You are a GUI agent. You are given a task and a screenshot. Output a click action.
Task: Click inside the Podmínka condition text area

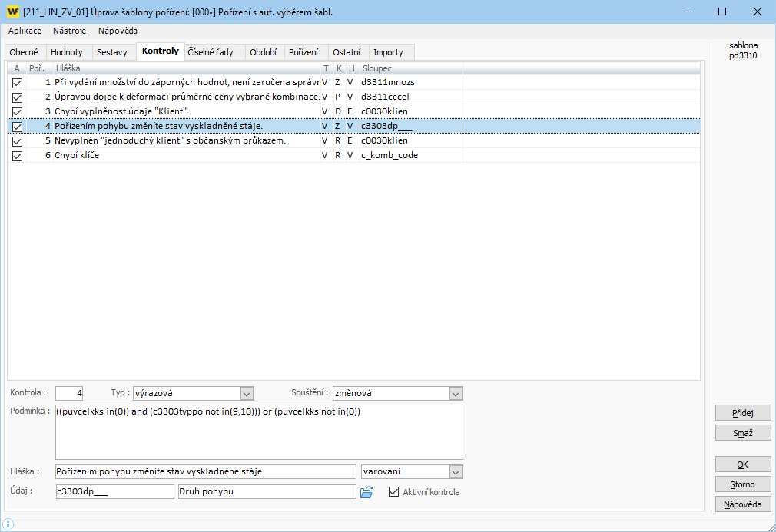click(259, 432)
